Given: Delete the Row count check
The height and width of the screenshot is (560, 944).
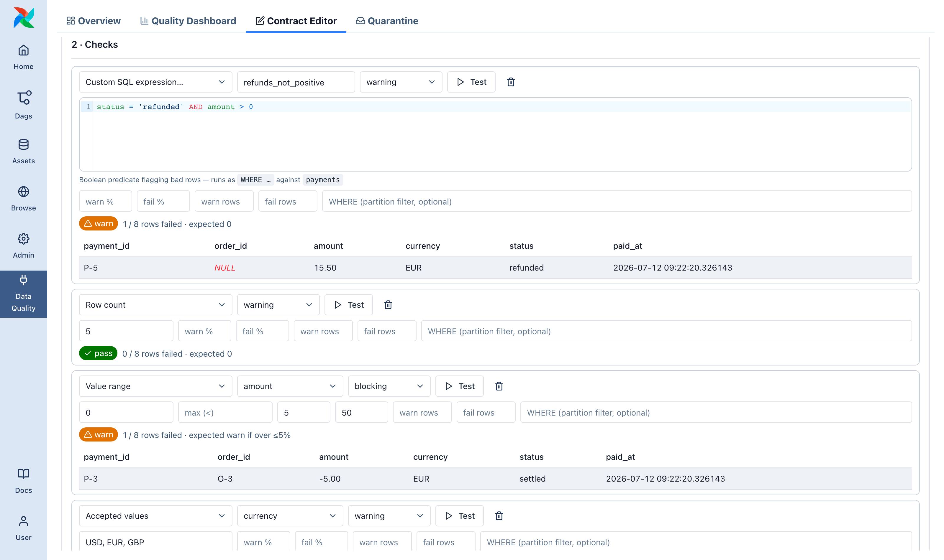Looking at the screenshot, I should tap(388, 304).
